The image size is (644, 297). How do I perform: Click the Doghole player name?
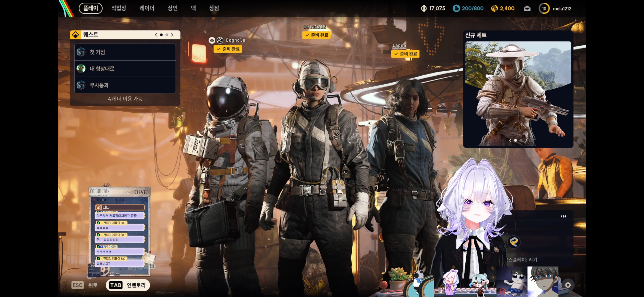(x=236, y=40)
